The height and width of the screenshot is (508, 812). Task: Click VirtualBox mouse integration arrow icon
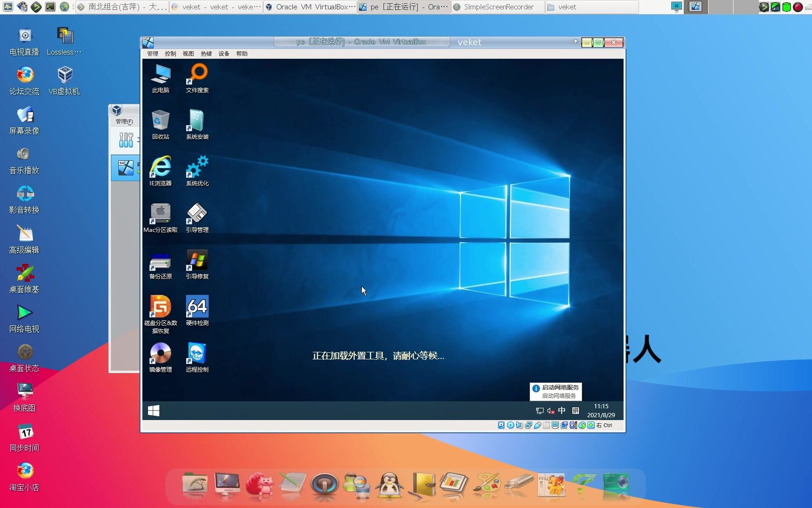pos(582,425)
